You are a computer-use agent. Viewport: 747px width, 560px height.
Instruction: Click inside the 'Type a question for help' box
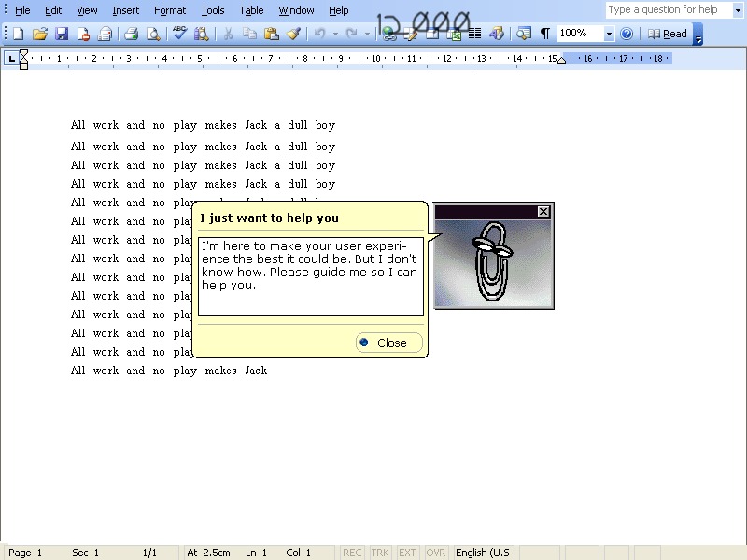(x=669, y=10)
